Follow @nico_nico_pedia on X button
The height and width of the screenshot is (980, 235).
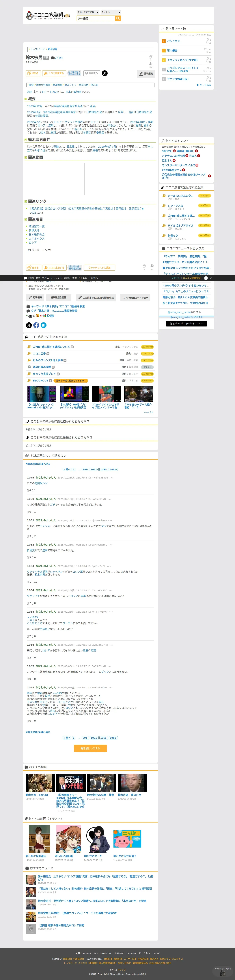pyautogui.click(x=186, y=324)
